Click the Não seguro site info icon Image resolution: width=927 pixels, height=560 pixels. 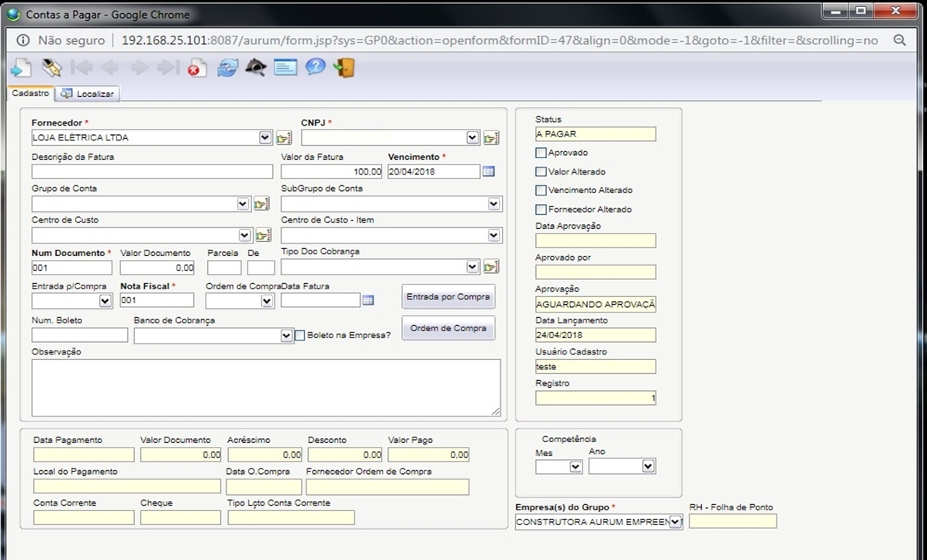point(23,40)
